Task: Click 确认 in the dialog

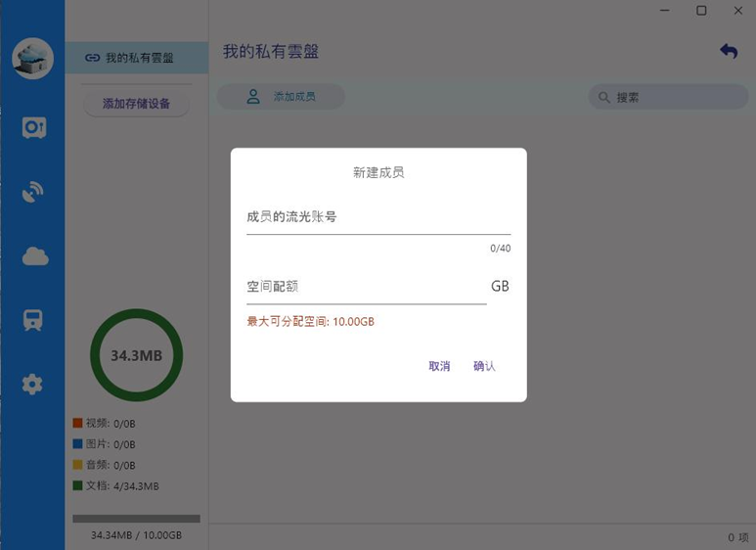Action: point(484,366)
